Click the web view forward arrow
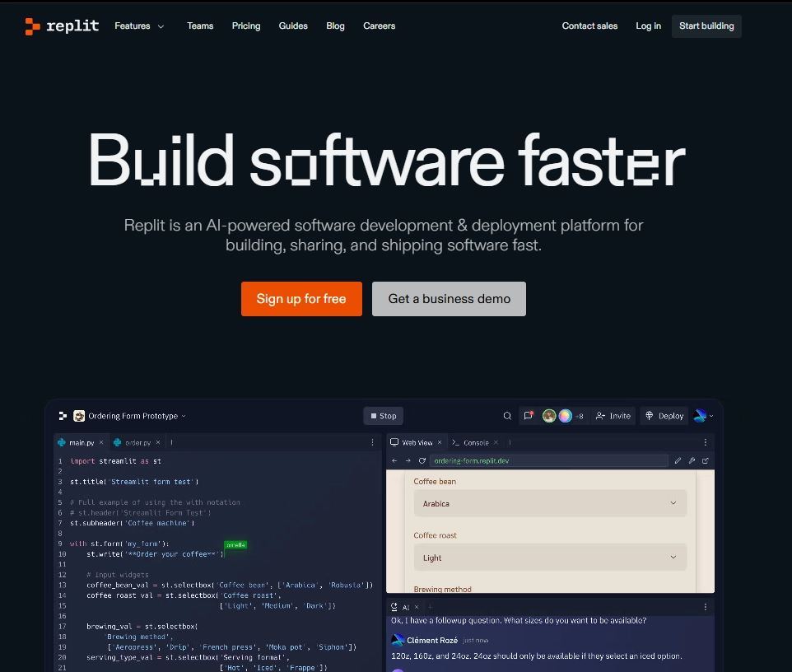The width and height of the screenshot is (792, 672). 408,461
